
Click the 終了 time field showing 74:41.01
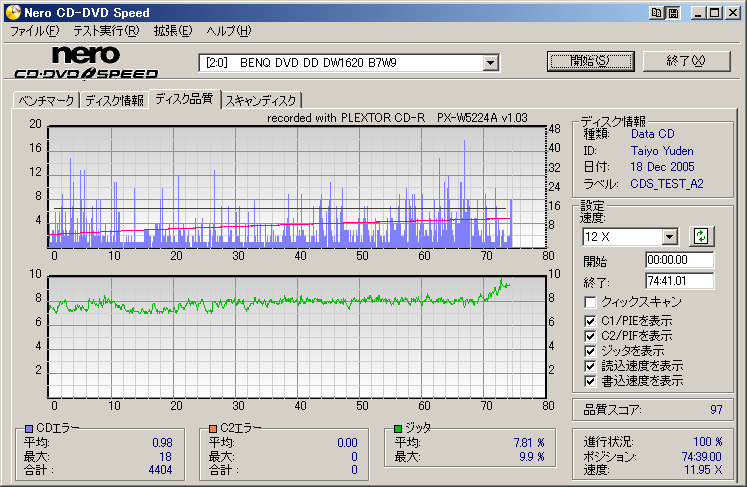coord(680,281)
